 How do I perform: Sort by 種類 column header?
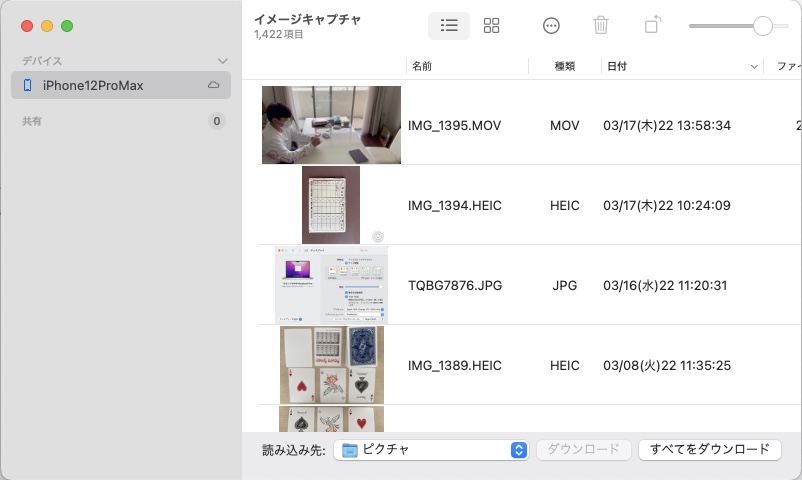(564, 67)
